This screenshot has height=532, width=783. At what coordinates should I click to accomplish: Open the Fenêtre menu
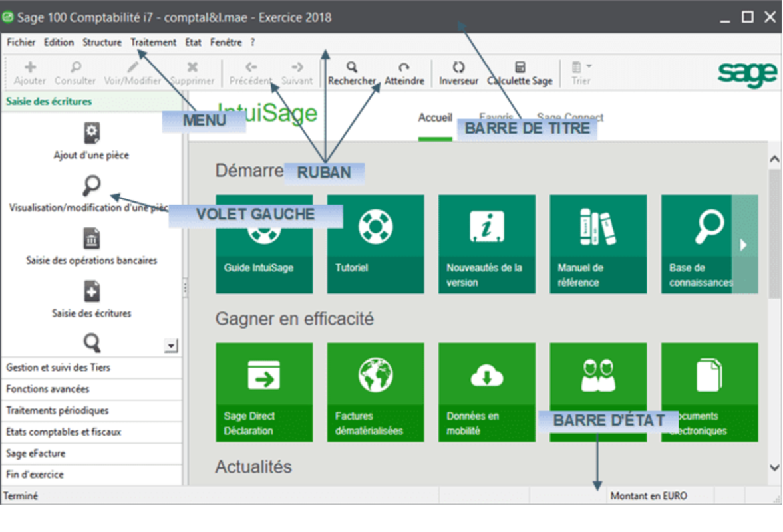pyautogui.click(x=226, y=43)
